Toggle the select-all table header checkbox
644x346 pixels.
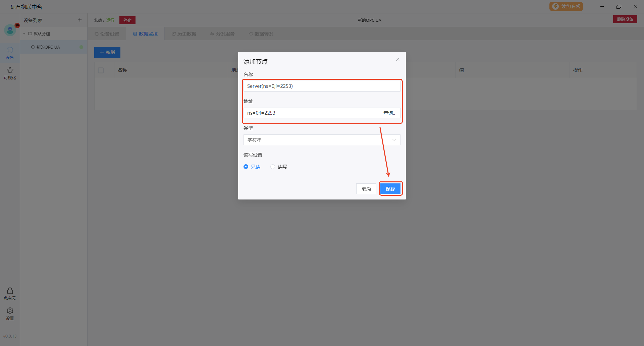pos(101,70)
